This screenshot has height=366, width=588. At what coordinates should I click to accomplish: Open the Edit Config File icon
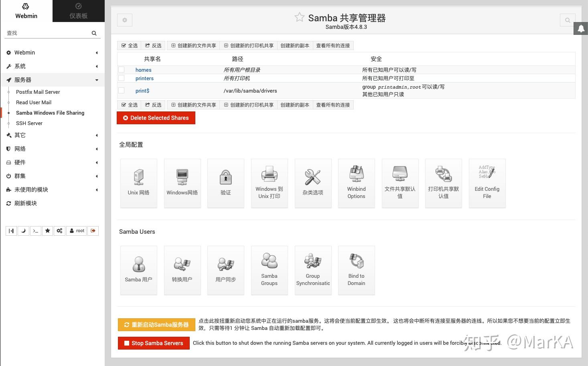tap(487, 183)
